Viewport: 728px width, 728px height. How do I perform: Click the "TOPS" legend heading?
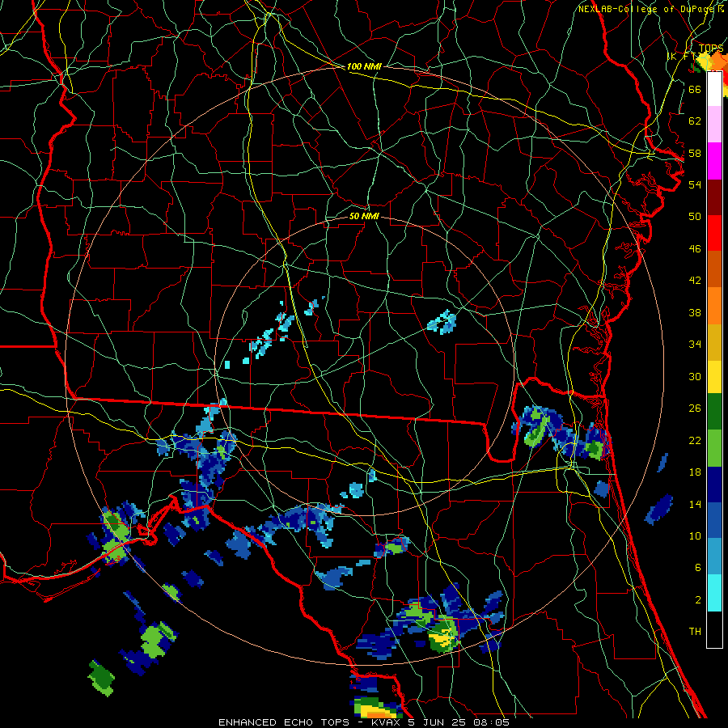click(711, 49)
